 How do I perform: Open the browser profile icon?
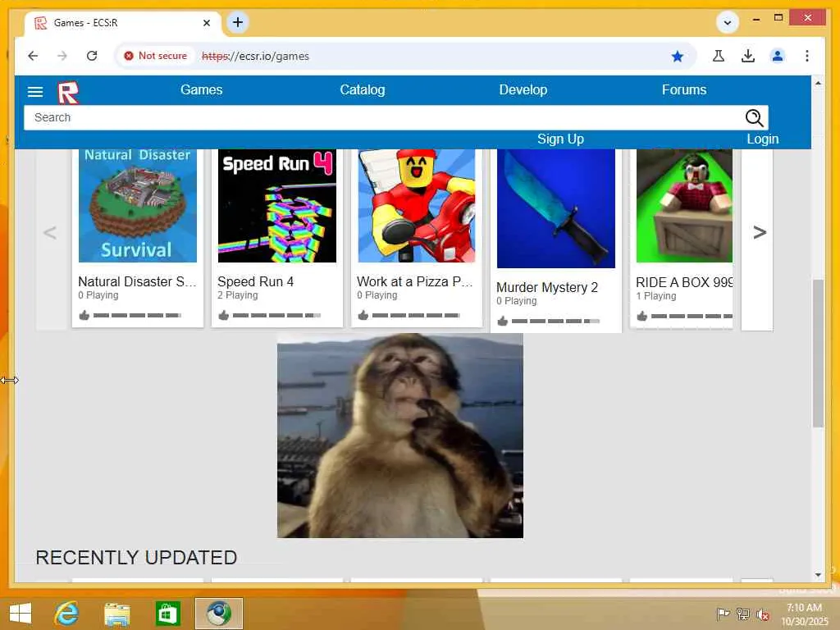coord(778,56)
